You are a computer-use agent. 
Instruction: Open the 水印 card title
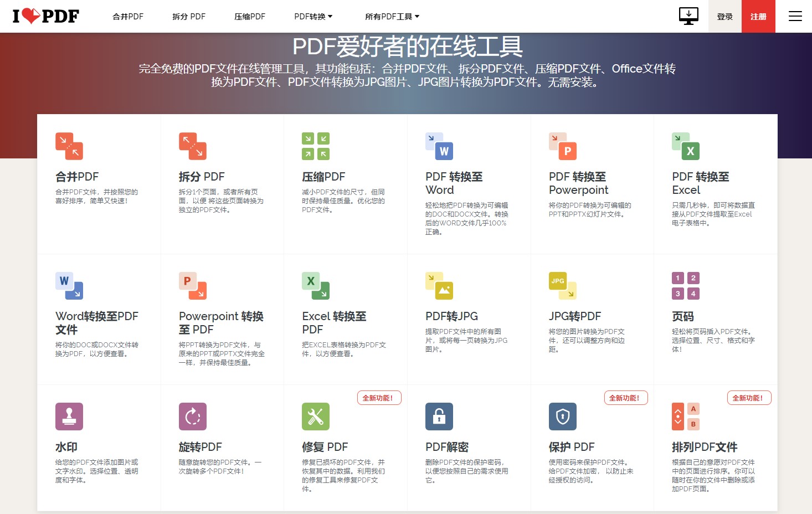66,447
